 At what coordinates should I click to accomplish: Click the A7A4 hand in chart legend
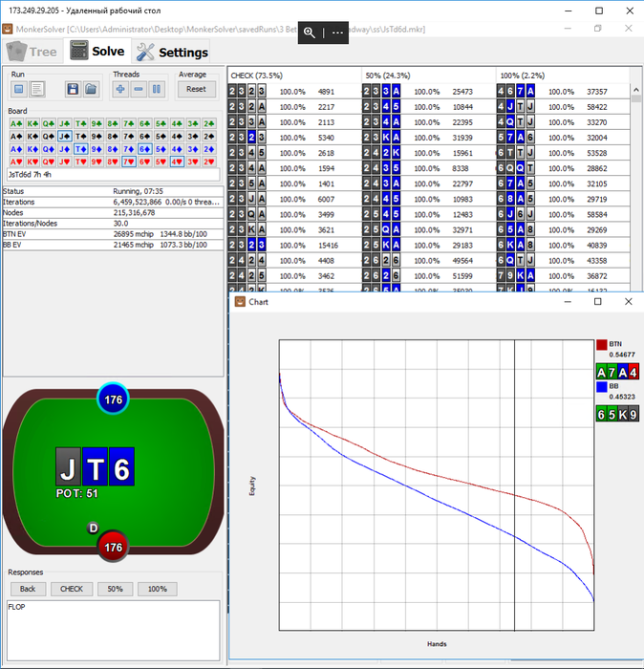coord(617,372)
